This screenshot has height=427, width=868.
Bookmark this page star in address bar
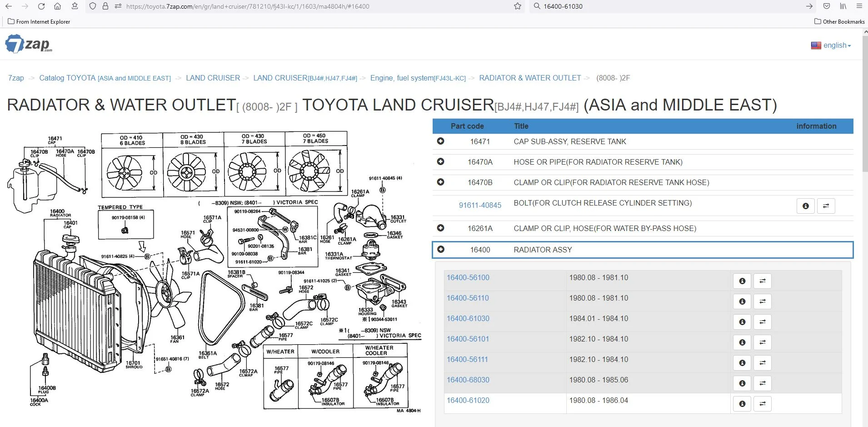[518, 6]
